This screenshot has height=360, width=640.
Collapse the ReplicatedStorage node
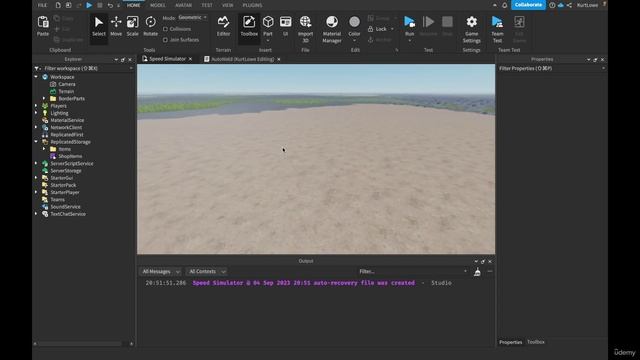36,142
